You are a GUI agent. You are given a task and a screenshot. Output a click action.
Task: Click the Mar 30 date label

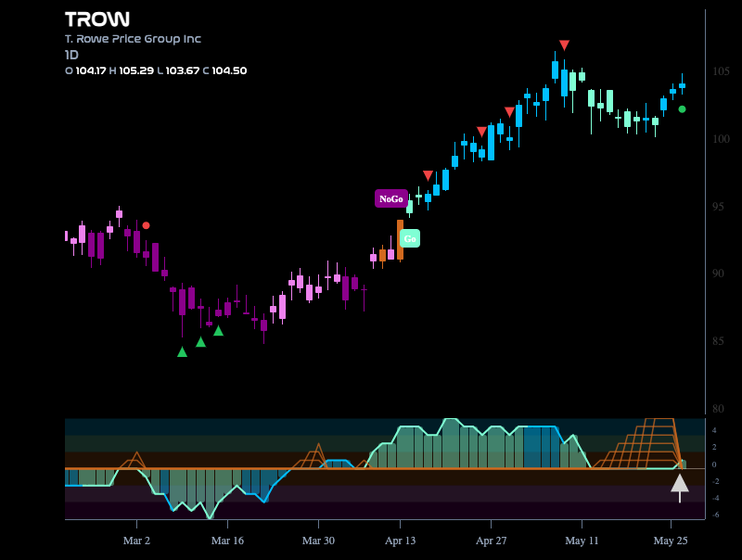pos(318,541)
